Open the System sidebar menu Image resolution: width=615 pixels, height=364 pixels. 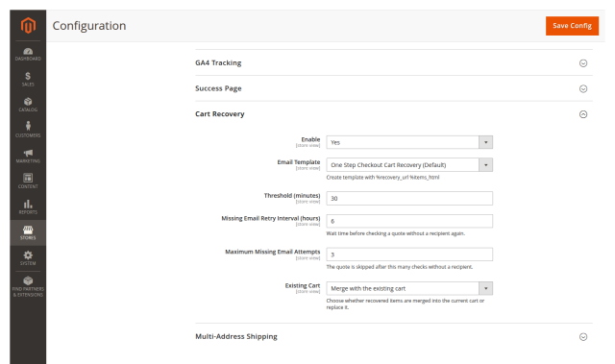[28, 258]
